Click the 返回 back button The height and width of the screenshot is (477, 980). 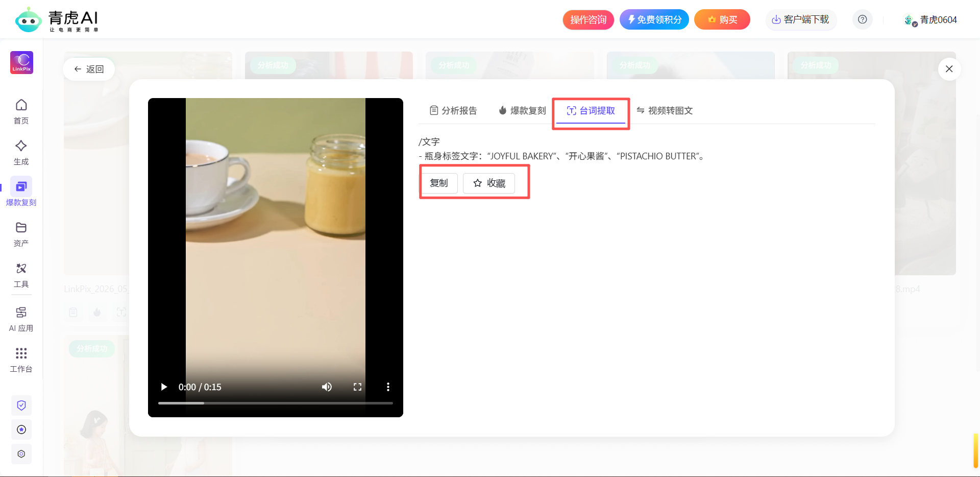click(x=89, y=69)
